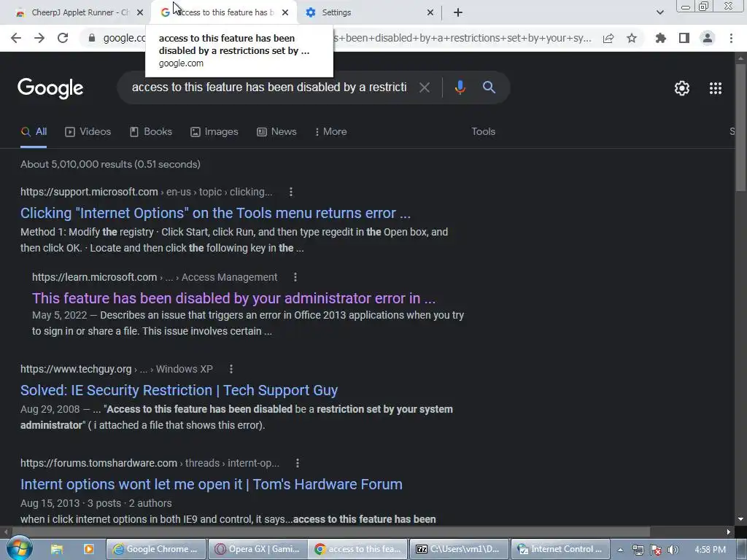Switch to Images results
The image size is (747, 560).
point(214,132)
